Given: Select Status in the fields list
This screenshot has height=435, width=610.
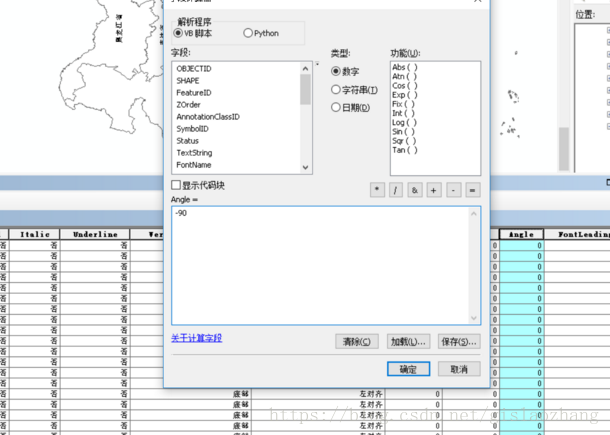Looking at the screenshot, I should [187, 141].
